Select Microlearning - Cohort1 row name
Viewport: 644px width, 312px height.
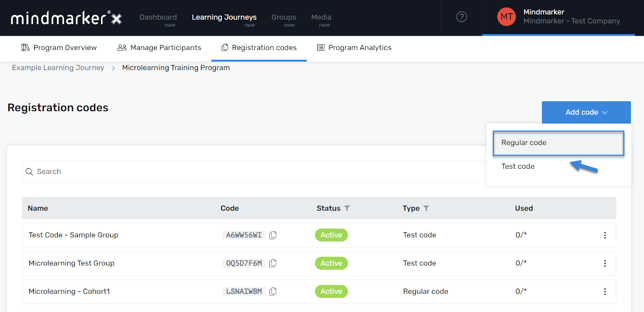(x=69, y=291)
